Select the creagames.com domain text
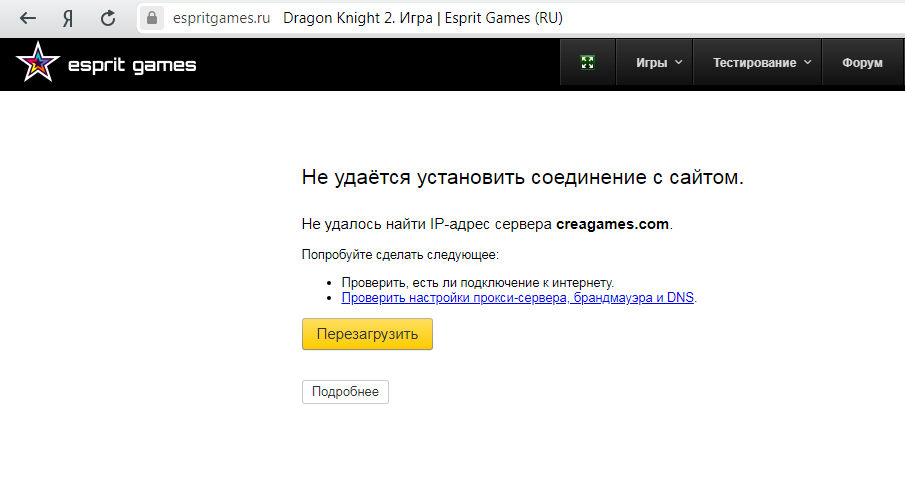 (x=612, y=224)
